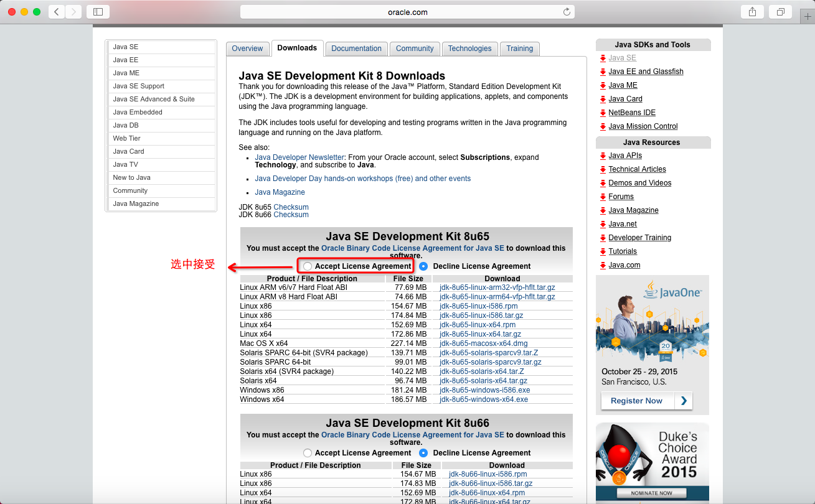815x504 pixels.
Task: Click the red arrow icon beside Java.net
Action: click(603, 225)
